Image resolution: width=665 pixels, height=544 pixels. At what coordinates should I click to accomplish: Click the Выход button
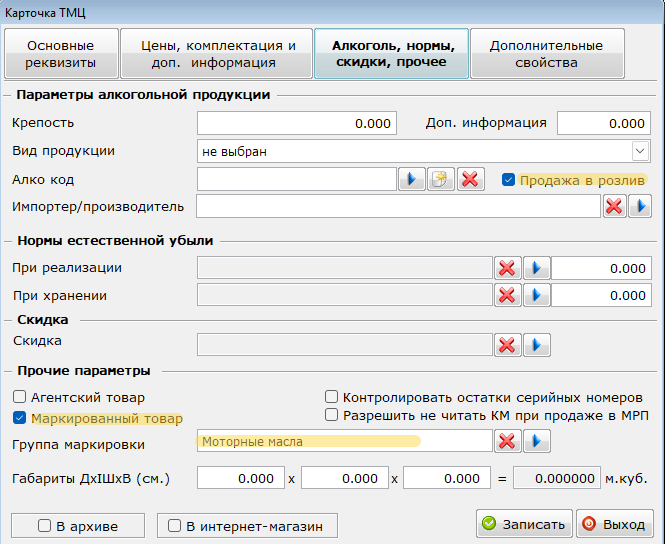615,524
